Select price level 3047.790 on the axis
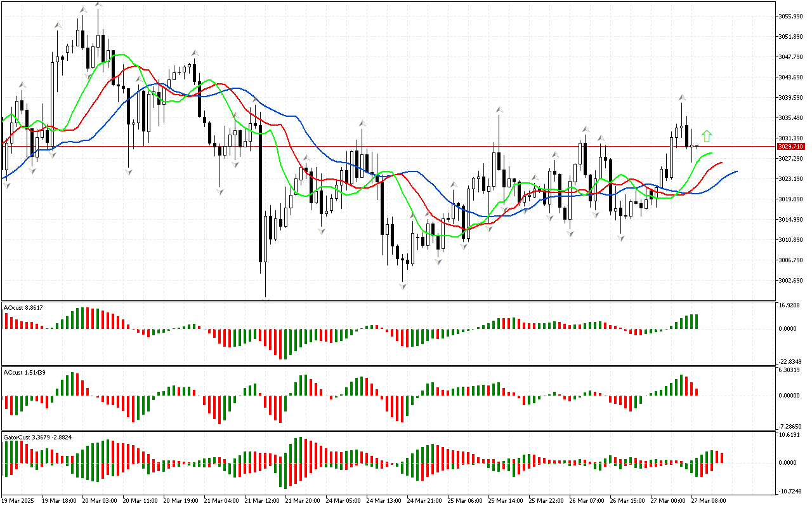This screenshot has width=812, height=508. (791, 57)
